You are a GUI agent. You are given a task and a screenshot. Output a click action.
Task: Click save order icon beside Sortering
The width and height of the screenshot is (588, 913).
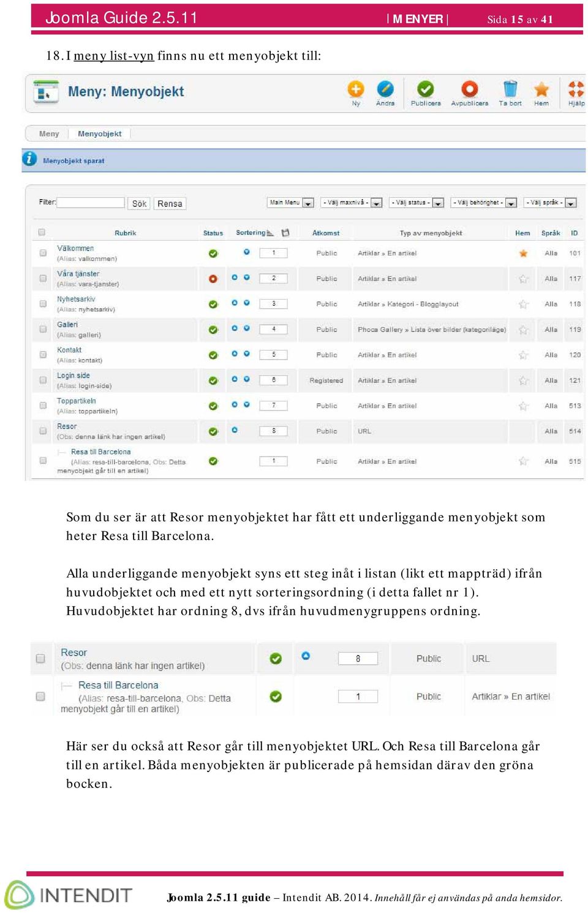[x=285, y=233]
